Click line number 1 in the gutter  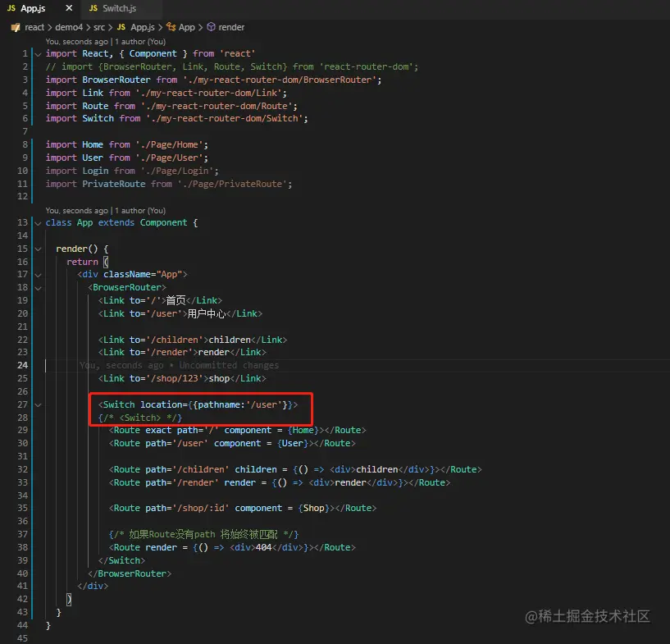25,54
